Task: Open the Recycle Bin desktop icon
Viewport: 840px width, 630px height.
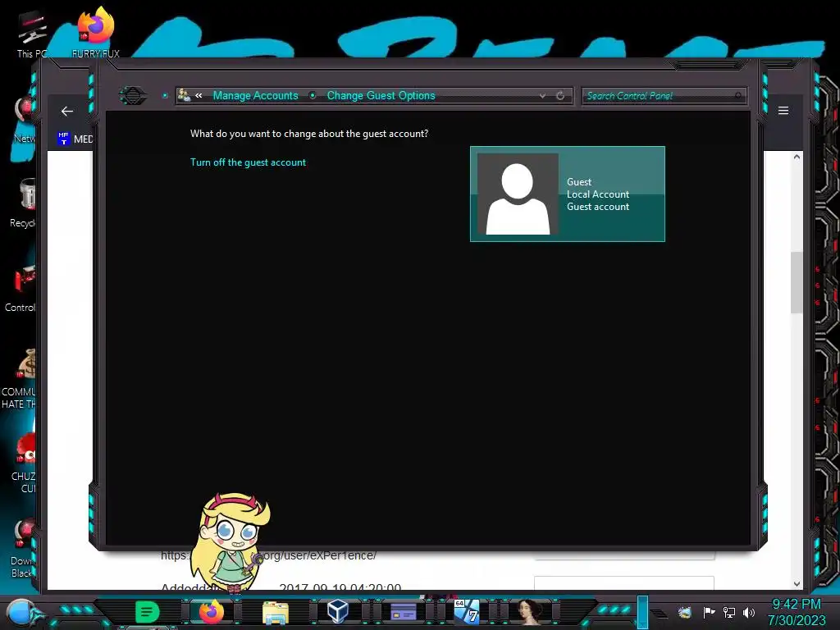Action: (x=23, y=203)
